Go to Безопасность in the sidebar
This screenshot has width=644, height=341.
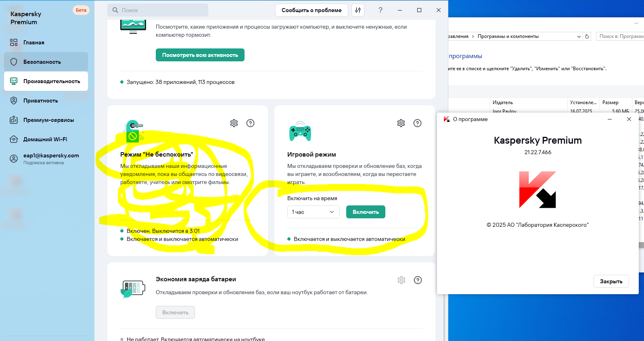tap(46, 62)
